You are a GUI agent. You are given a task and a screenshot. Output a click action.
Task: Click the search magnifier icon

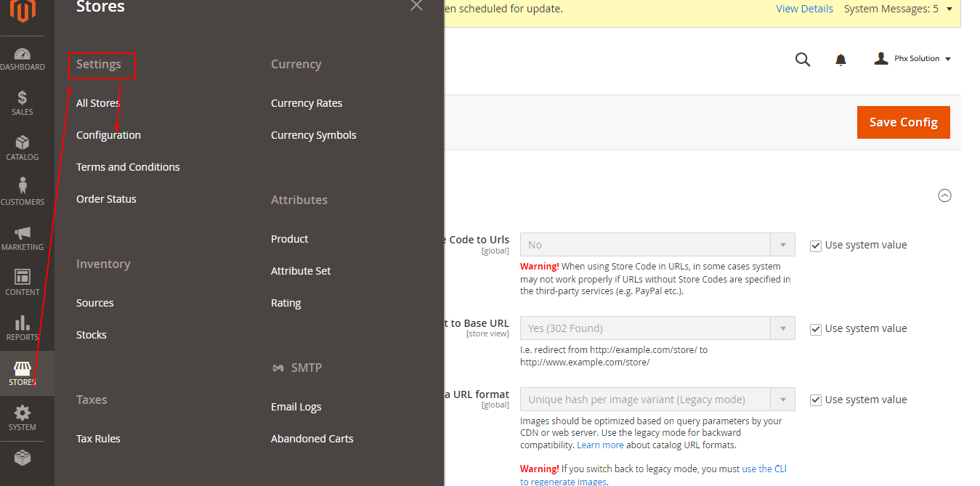coord(803,60)
